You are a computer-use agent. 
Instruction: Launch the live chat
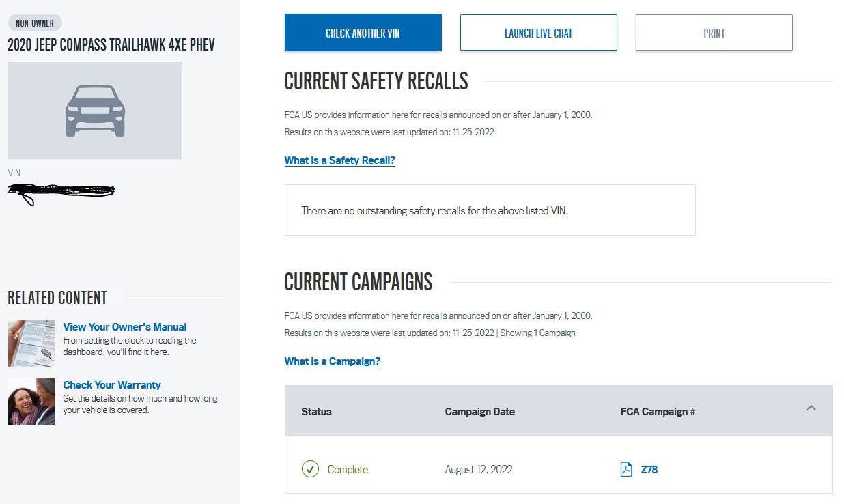point(538,33)
